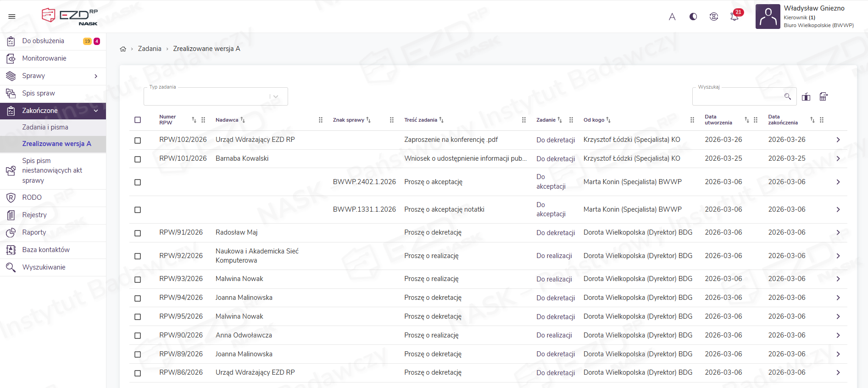Click Zadania breadcrumb link
This screenshot has width=868, height=388.
tap(150, 49)
